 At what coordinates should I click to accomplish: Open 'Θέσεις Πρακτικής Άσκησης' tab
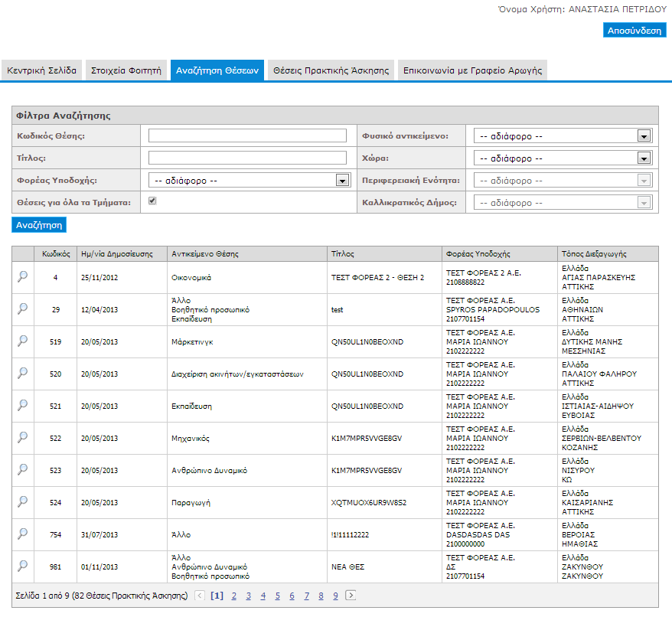click(331, 70)
